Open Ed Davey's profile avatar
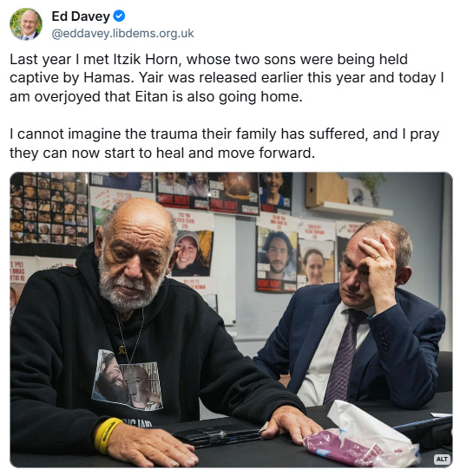This screenshot has height=476, width=460. (x=26, y=24)
